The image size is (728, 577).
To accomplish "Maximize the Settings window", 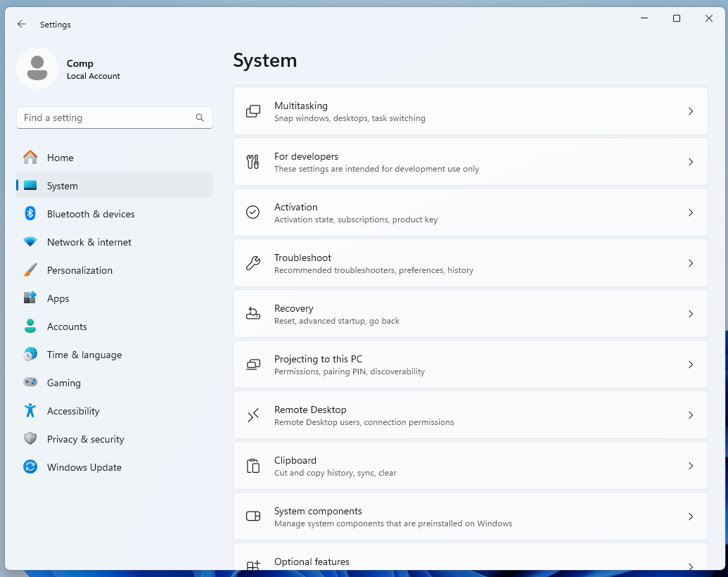I will pyautogui.click(x=677, y=18).
